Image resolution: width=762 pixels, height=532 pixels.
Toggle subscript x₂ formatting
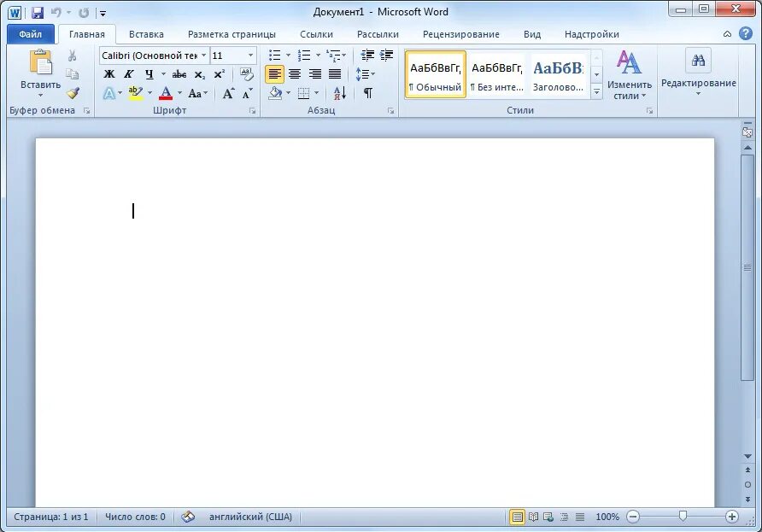[x=200, y=74]
